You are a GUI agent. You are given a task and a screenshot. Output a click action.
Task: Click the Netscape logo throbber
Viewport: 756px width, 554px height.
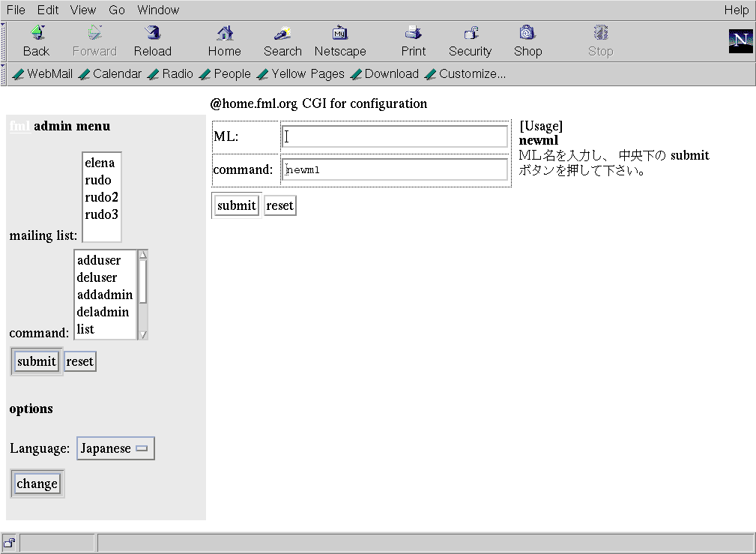click(740, 41)
